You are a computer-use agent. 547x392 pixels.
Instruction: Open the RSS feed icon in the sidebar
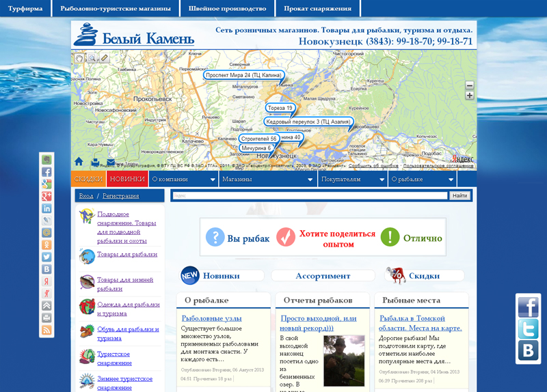[x=46, y=330]
